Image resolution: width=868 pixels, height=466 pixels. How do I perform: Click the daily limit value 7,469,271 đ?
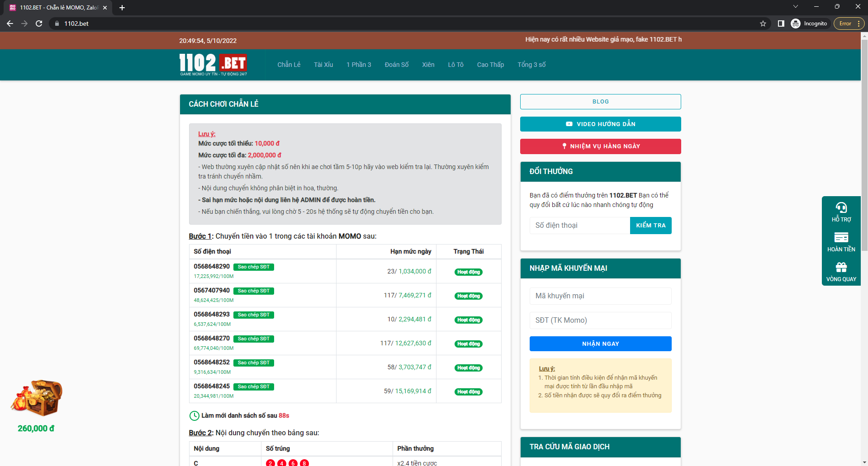pos(415,295)
